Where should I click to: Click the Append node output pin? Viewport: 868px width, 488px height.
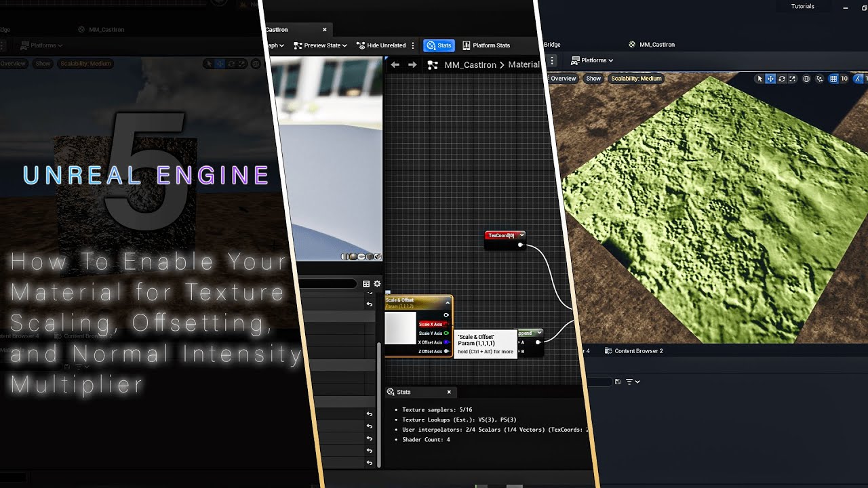[538, 342]
